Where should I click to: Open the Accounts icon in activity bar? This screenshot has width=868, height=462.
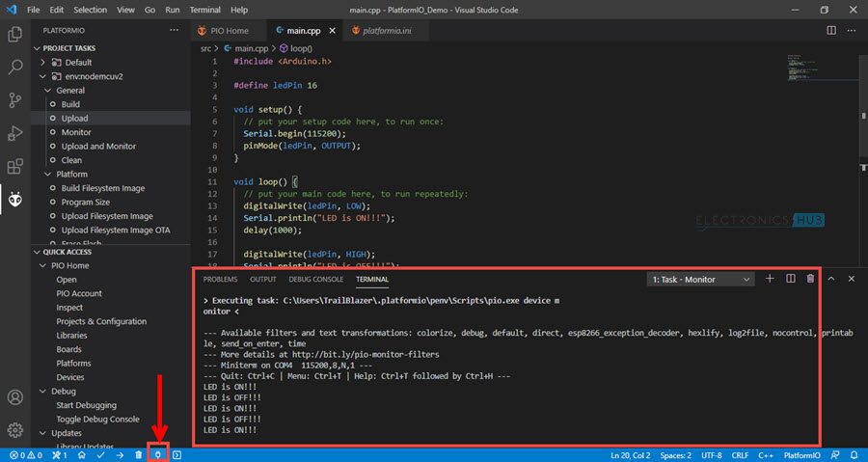pos(14,397)
